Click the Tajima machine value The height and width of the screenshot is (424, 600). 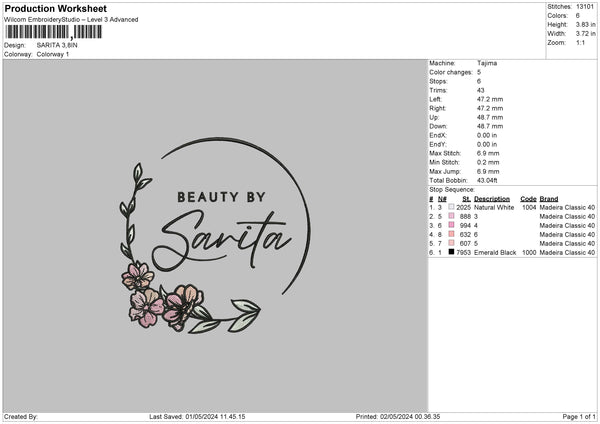488,63
